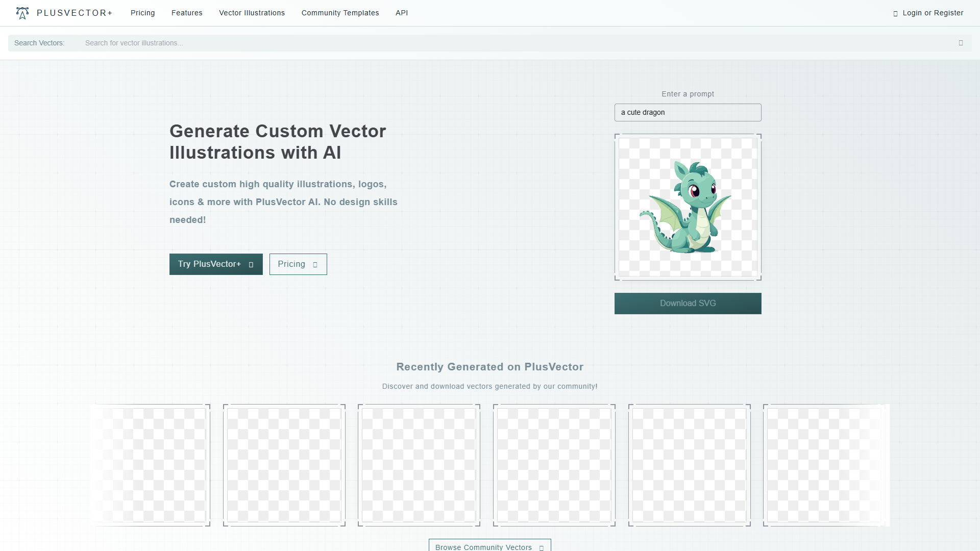Click the search icon in the search bar
Image resolution: width=980 pixels, height=551 pixels.
961,43
